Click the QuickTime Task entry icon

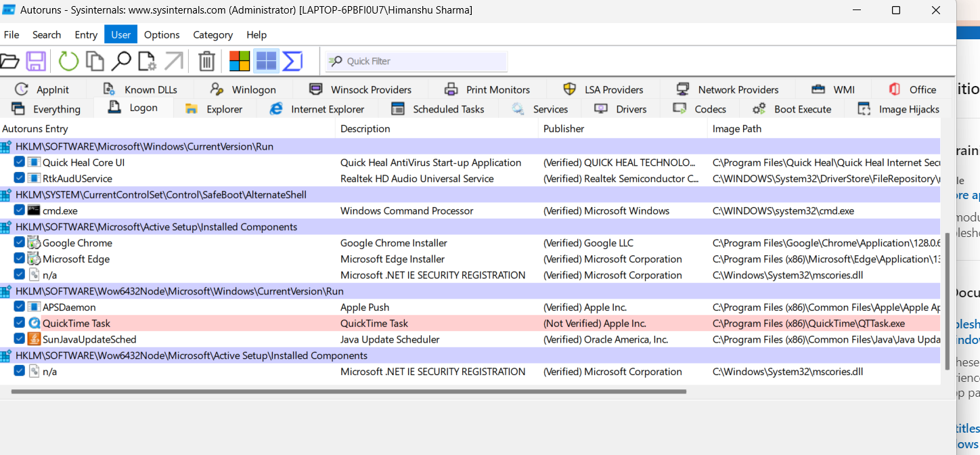pyautogui.click(x=34, y=323)
